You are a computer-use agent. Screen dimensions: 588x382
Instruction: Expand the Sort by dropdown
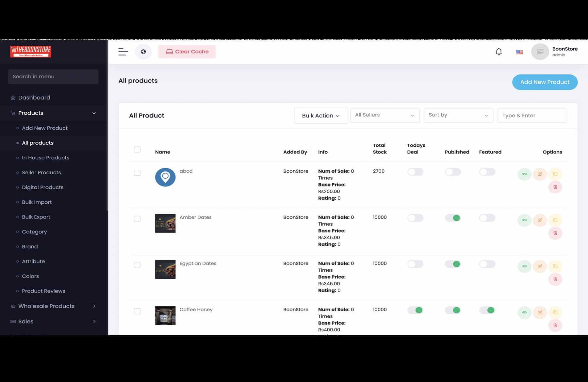(458, 115)
